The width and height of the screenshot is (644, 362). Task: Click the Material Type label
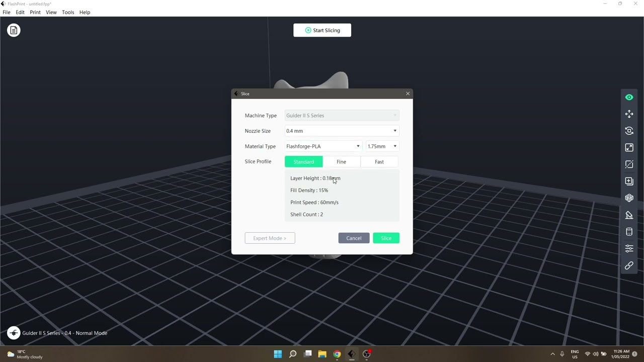pos(260,146)
